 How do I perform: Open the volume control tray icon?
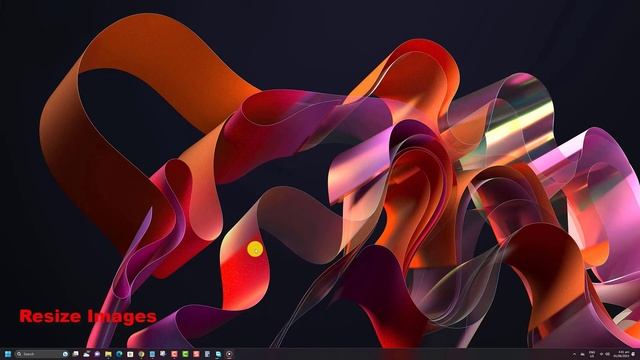pos(607,354)
